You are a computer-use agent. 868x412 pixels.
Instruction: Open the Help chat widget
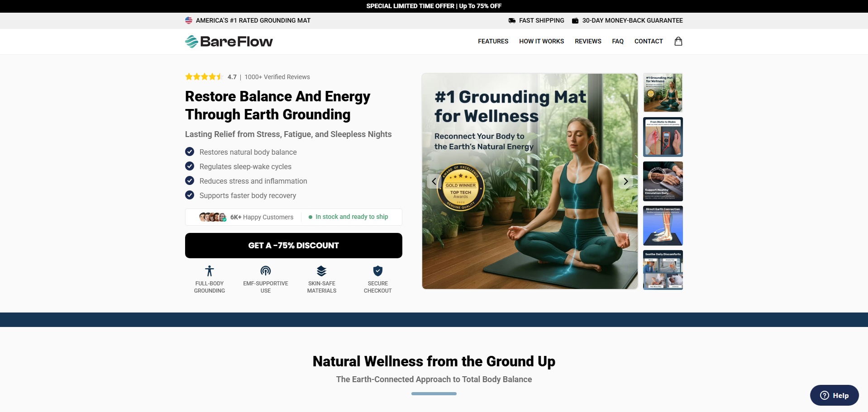coord(834,395)
